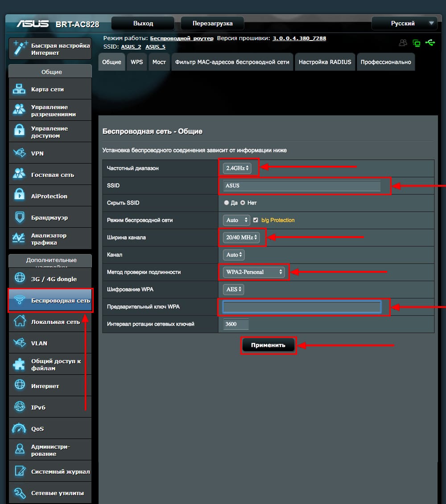Switch to the Профессионально tab

pyautogui.click(x=386, y=62)
